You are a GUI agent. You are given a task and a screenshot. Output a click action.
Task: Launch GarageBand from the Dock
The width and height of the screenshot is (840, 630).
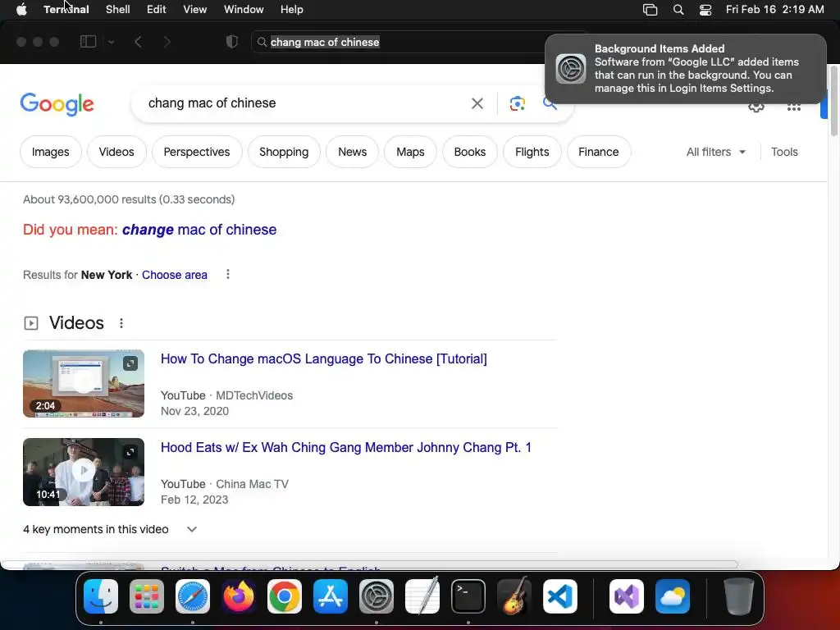514,596
